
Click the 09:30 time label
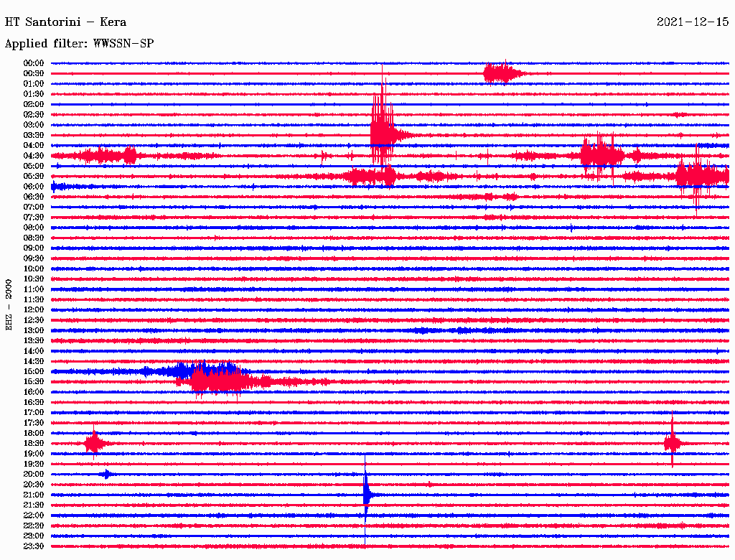pyautogui.click(x=34, y=258)
